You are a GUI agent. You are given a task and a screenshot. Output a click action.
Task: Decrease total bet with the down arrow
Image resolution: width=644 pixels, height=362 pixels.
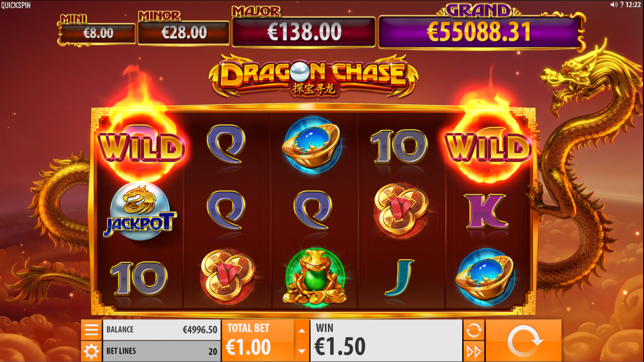(301, 351)
